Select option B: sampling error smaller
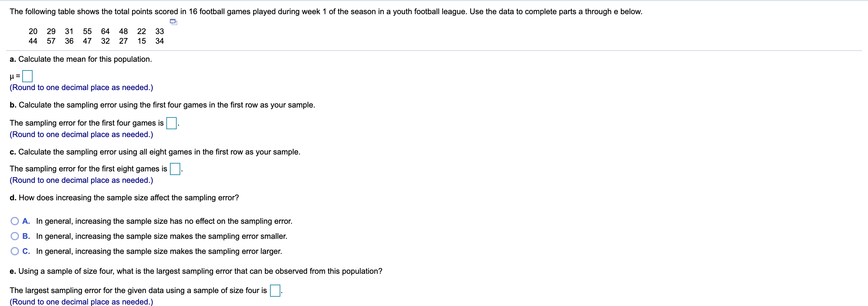Viewport: 868px width, 306px height. tap(14, 236)
